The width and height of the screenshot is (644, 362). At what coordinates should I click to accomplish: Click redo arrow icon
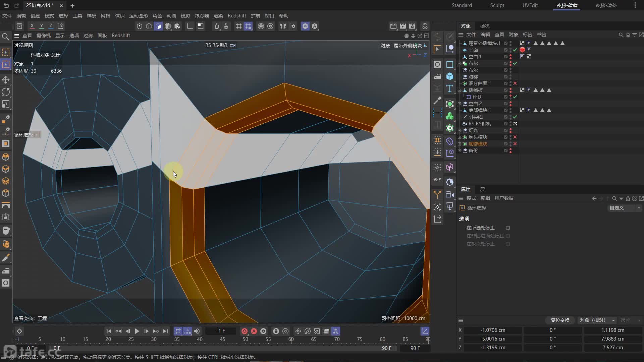(x=16, y=5)
